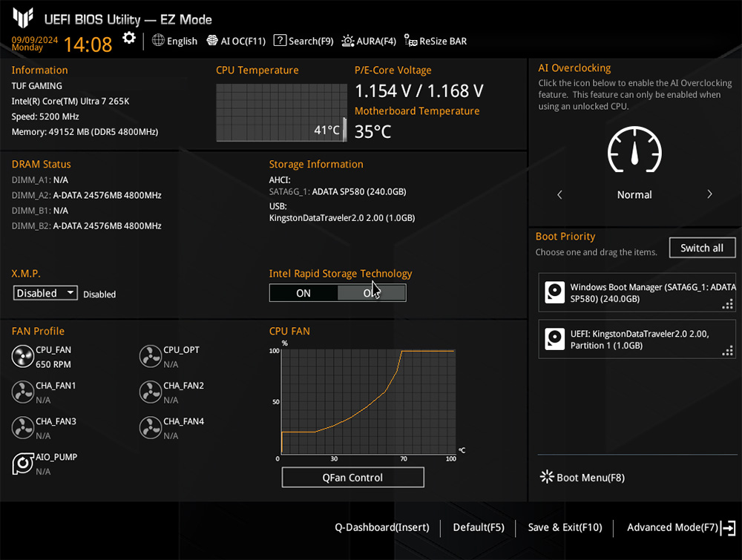The width and height of the screenshot is (742, 560).
Task: Click the DIMM_A1 N/A entry
Action: click(x=40, y=180)
